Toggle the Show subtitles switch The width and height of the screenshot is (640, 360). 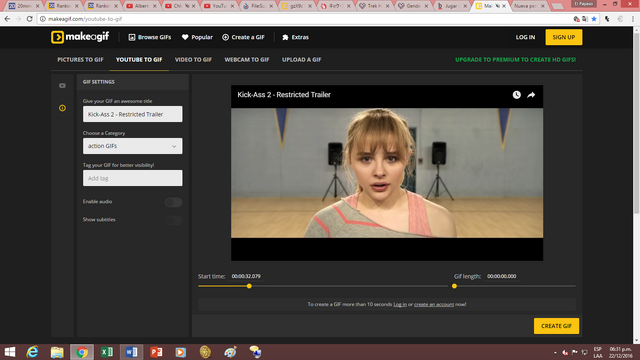(173, 220)
